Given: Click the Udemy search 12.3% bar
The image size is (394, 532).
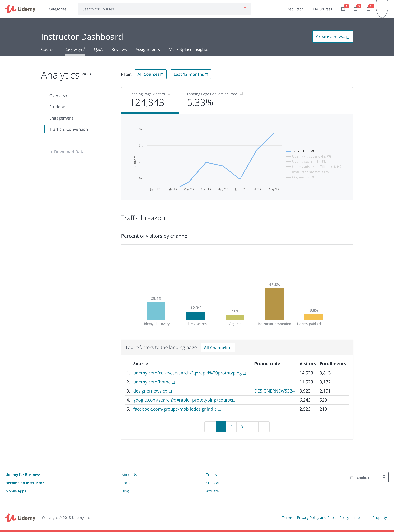Looking at the screenshot, I should [196, 316].
